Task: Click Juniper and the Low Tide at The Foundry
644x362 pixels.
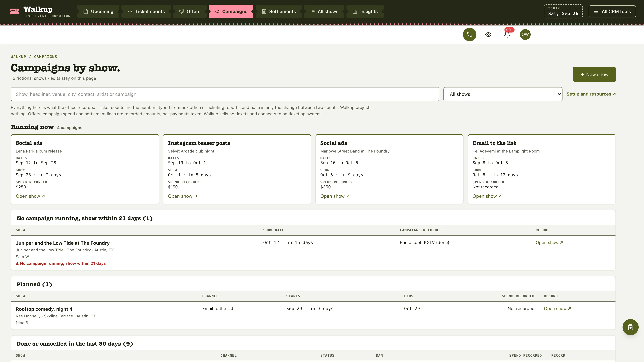Action: [63, 243]
